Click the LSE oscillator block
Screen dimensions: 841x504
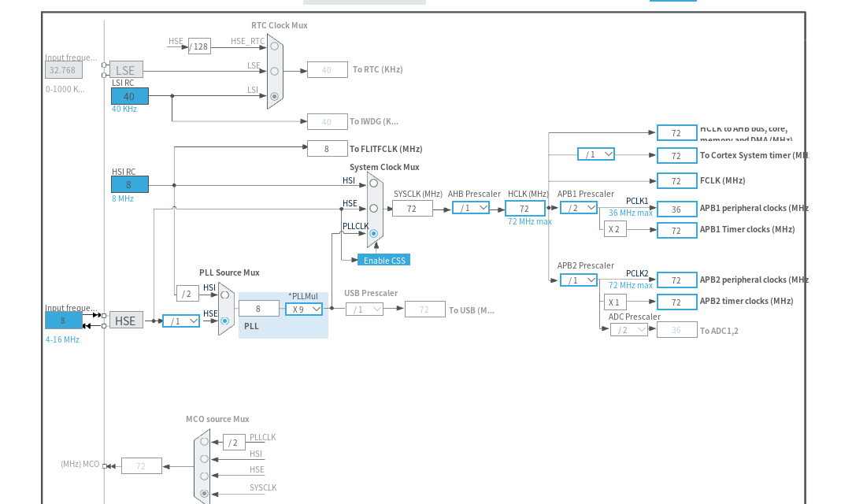[126, 70]
